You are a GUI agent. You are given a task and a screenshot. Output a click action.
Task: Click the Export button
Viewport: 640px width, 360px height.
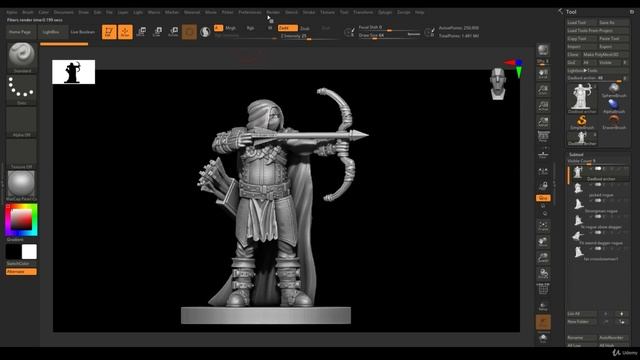[614, 47]
